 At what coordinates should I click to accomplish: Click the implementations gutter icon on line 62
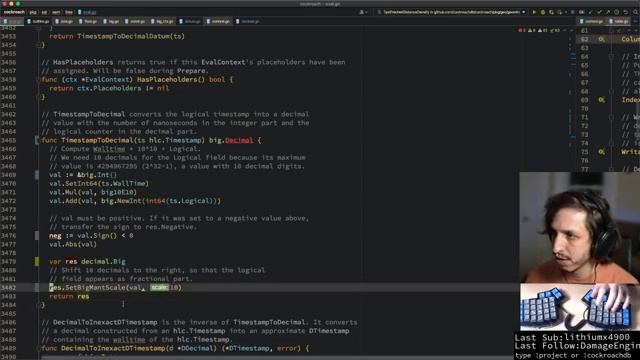coord(601,39)
